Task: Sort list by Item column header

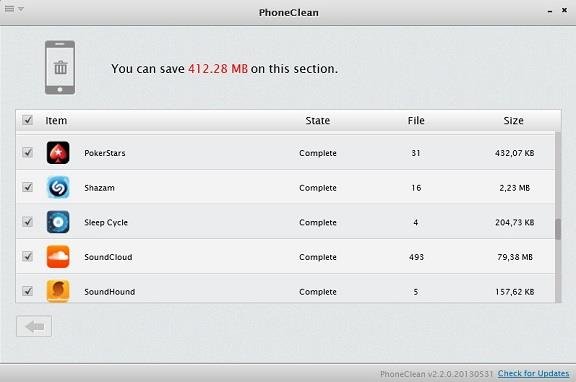Action: pos(56,120)
